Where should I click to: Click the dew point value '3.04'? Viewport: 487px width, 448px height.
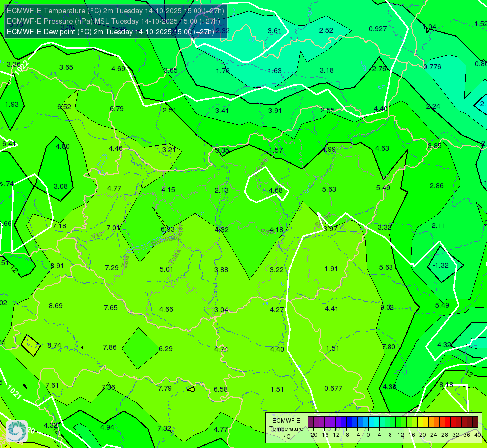221,310
